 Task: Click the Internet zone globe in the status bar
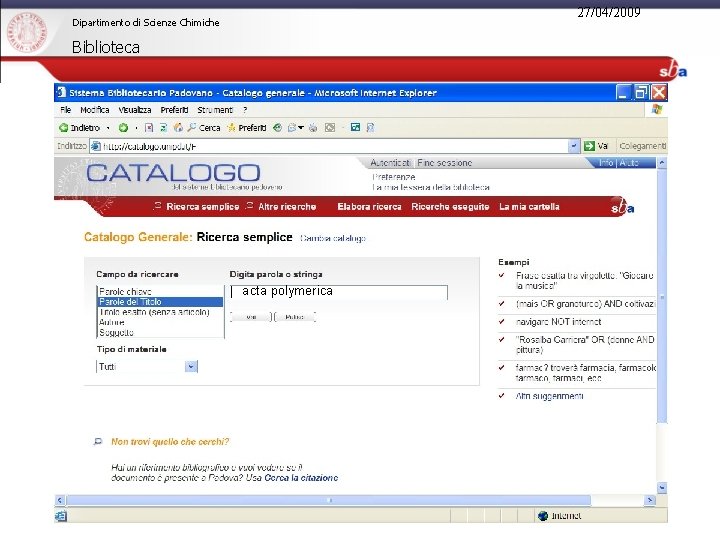543,516
